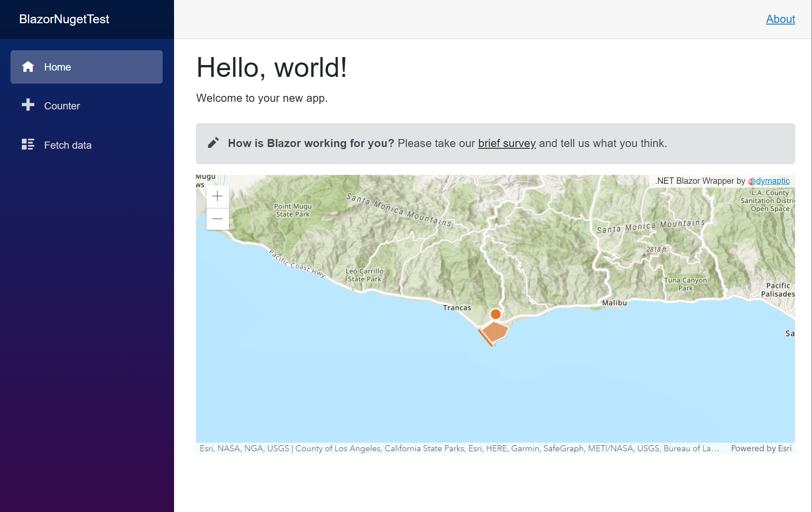The width and height of the screenshot is (812, 512).
Task: Toggle map zoom control visibility
Action: tap(216, 207)
